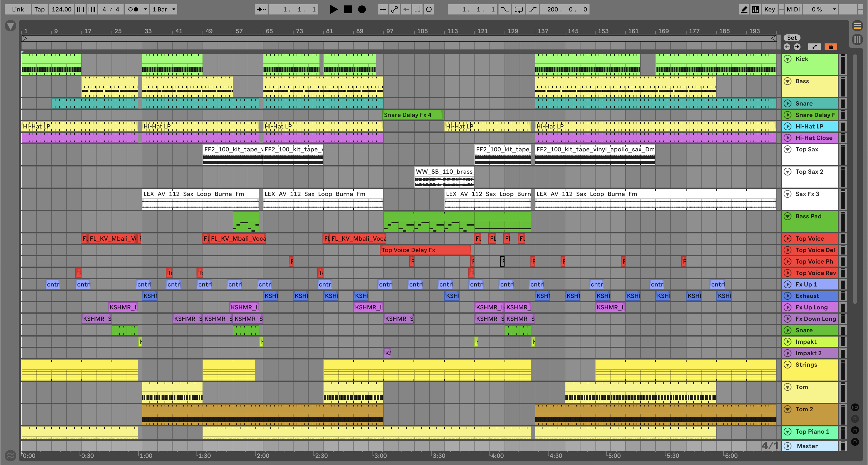Click the Automation Arm button

click(x=395, y=9)
